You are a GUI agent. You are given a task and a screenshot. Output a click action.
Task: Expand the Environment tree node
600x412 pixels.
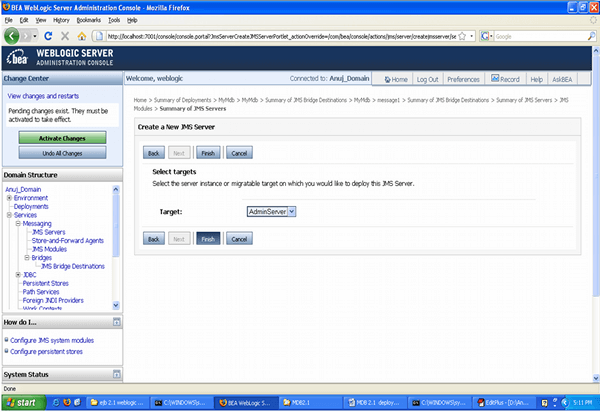tap(9, 198)
